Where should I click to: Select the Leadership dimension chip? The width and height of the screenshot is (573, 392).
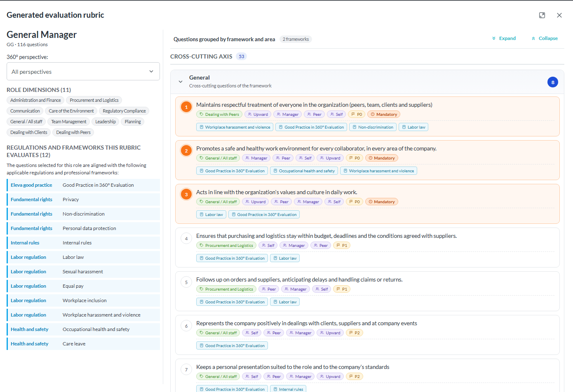106,122
